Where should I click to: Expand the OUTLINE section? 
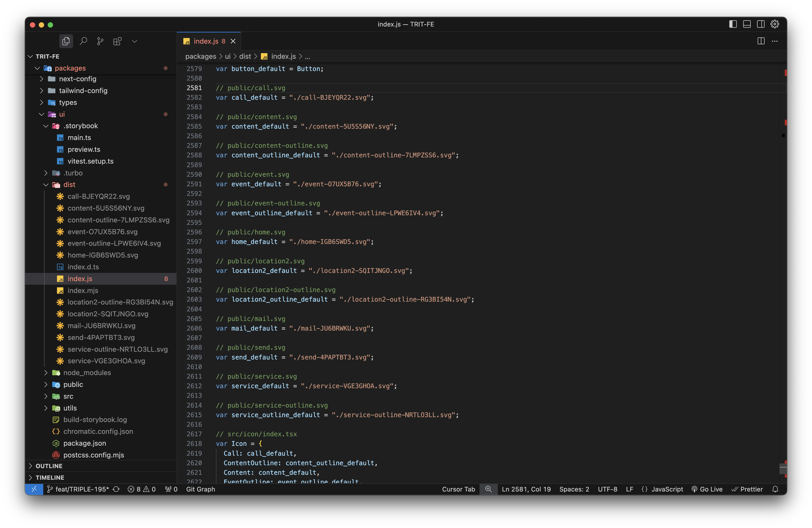(x=49, y=466)
